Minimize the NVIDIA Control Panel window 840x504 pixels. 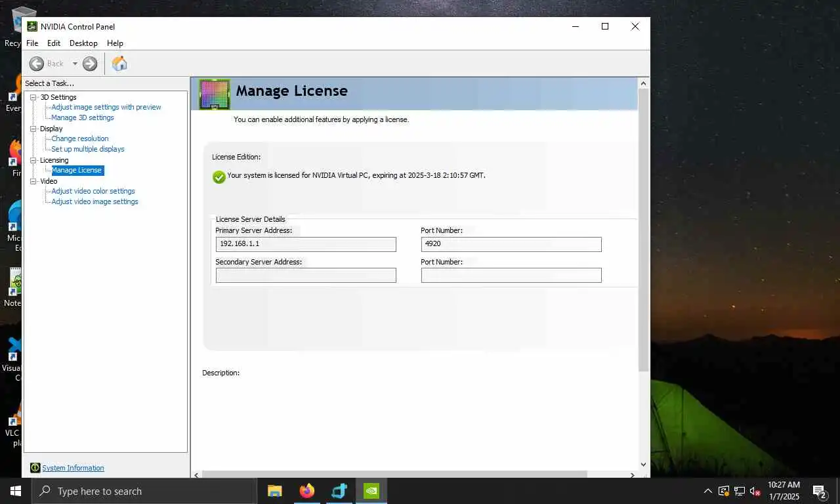[575, 26]
